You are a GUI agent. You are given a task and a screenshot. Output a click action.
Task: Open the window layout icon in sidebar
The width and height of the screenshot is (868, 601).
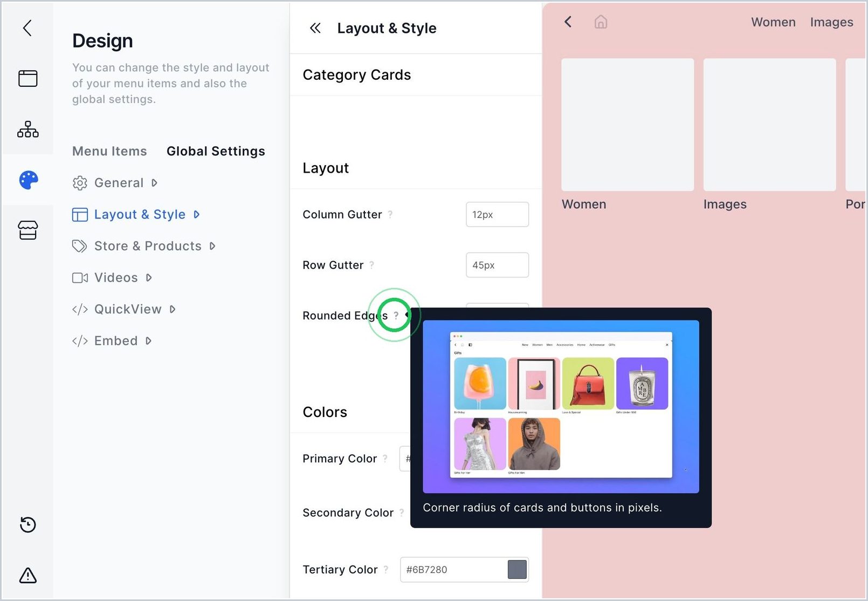pos(28,78)
